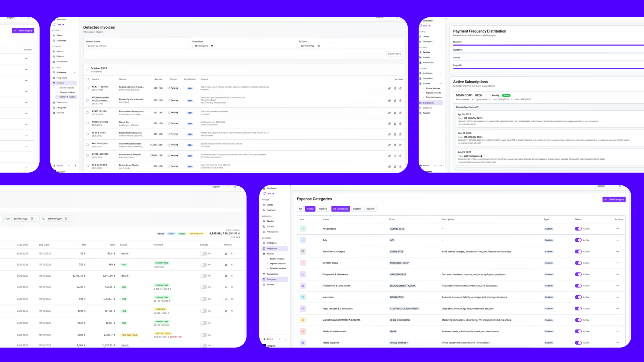
Task: Click From Date calendar icon in Detected Invoices
Action: [212, 46]
